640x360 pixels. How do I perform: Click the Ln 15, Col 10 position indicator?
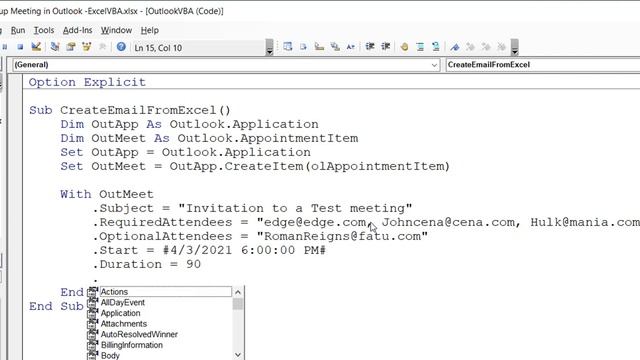pos(158,48)
